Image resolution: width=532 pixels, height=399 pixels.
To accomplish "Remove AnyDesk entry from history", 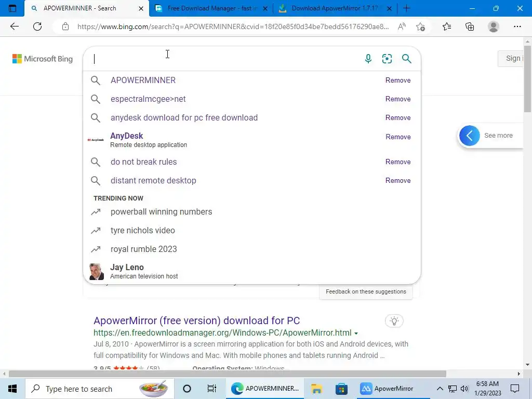I will point(398,137).
